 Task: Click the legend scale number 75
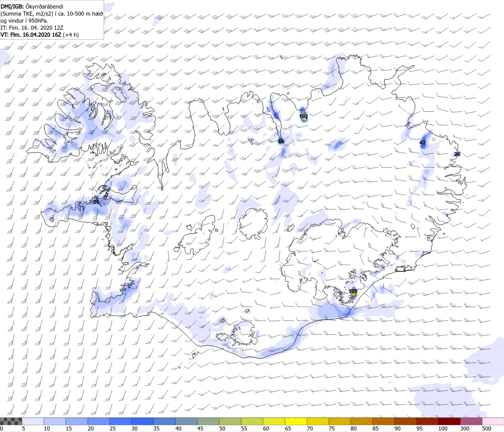coord(332,428)
